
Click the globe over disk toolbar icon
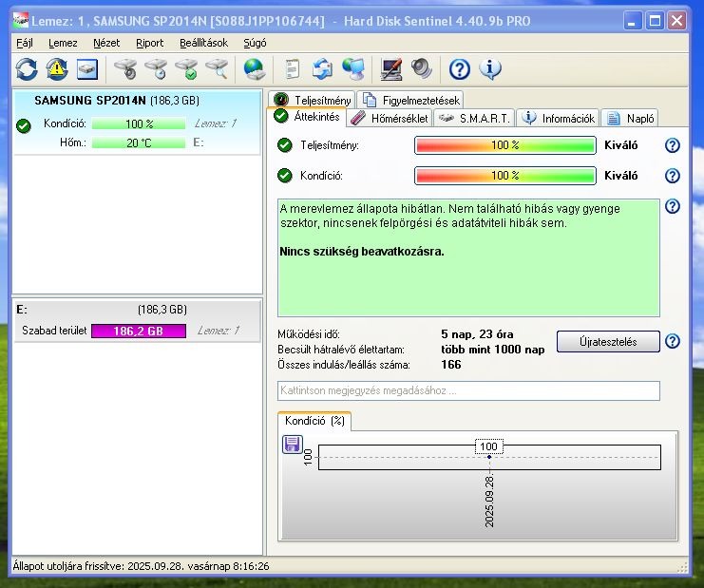255,69
